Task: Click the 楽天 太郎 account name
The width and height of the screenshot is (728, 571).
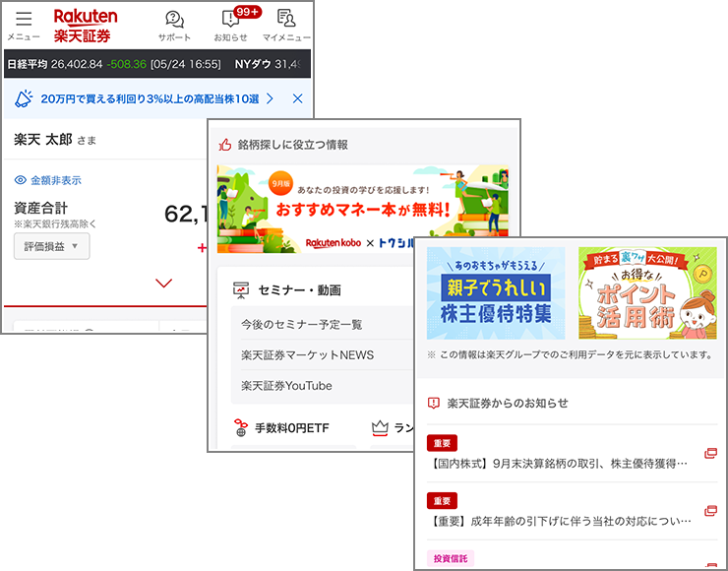Action: coord(43,140)
